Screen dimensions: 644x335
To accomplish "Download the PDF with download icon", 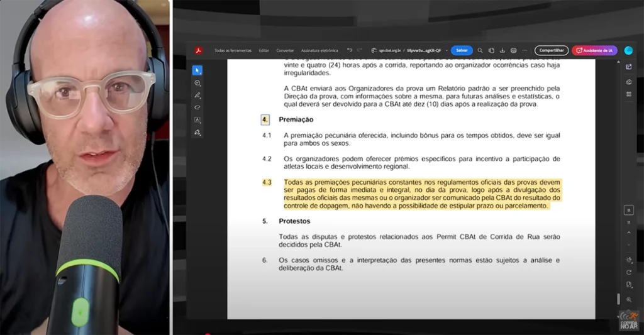I will [x=502, y=50].
